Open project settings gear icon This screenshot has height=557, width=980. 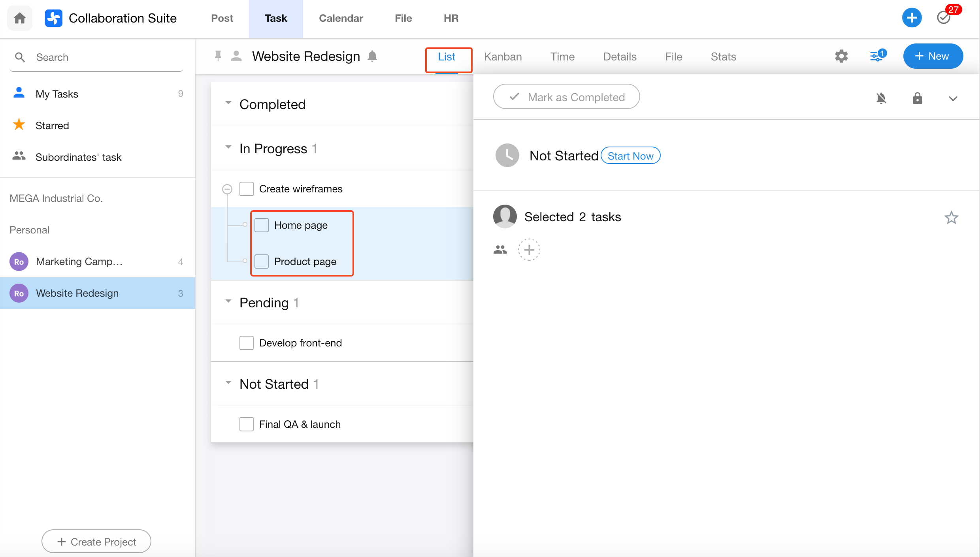[x=841, y=56]
